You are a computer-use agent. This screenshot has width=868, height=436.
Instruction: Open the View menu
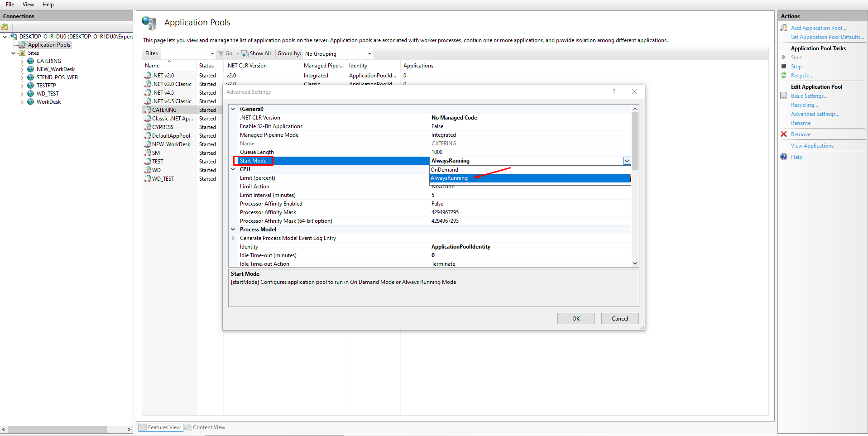tap(28, 5)
